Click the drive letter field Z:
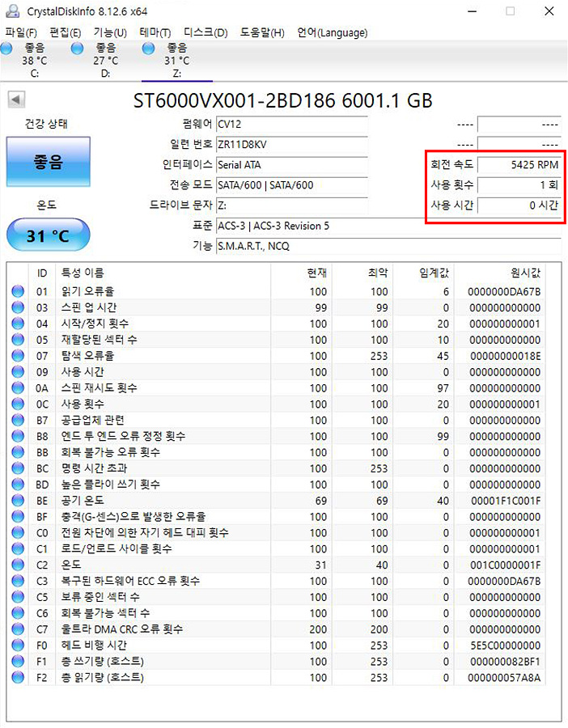568x728 pixels. 292,205
